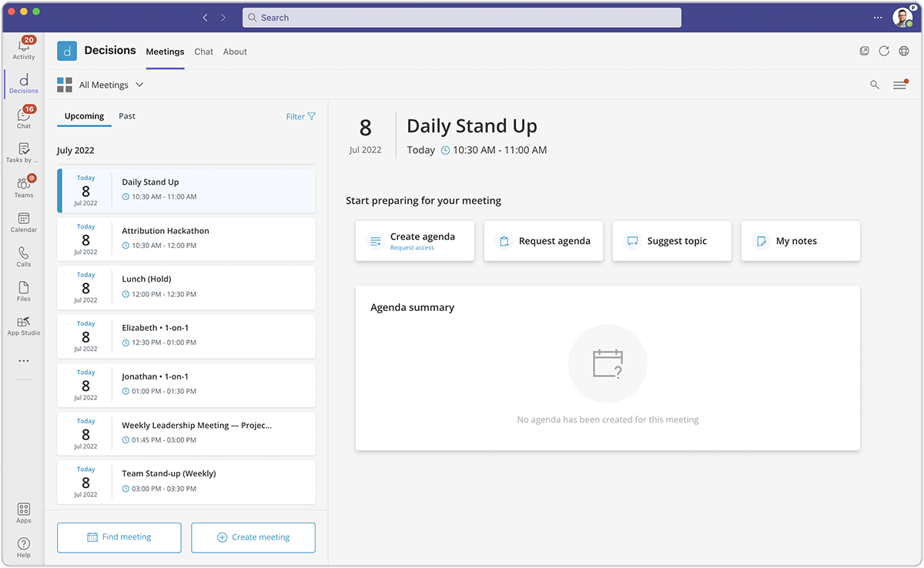Open the Filter options for upcoming meetings
Screen dimensions: 924x568
pos(300,115)
